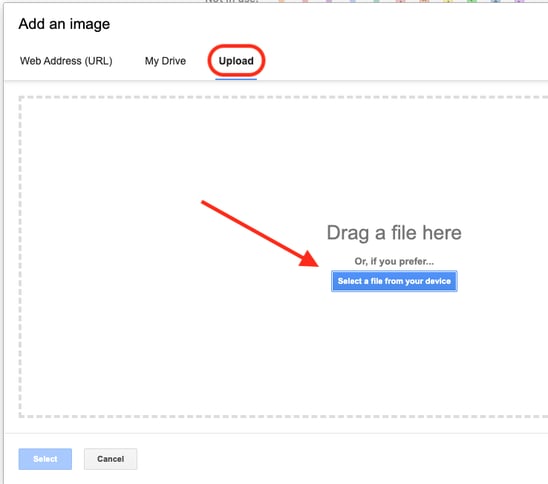Switch to the Web Address (URL) tab

pos(66,61)
